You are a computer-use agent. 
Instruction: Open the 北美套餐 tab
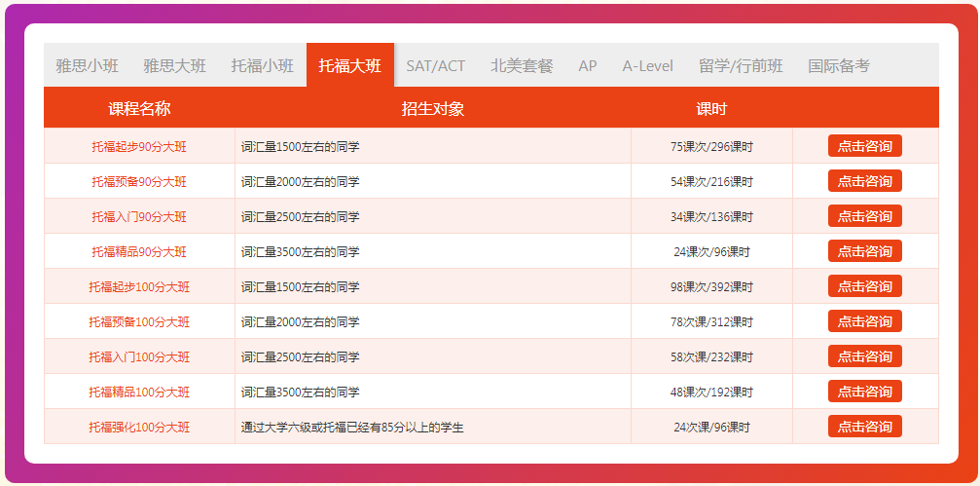click(522, 65)
